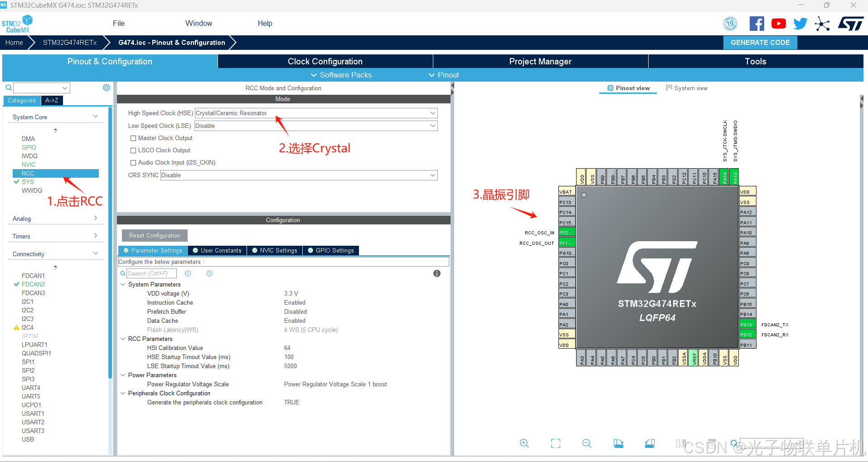This screenshot has height=462, width=868.
Task: Open the Twitter bird icon
Action: pos(800,24)
